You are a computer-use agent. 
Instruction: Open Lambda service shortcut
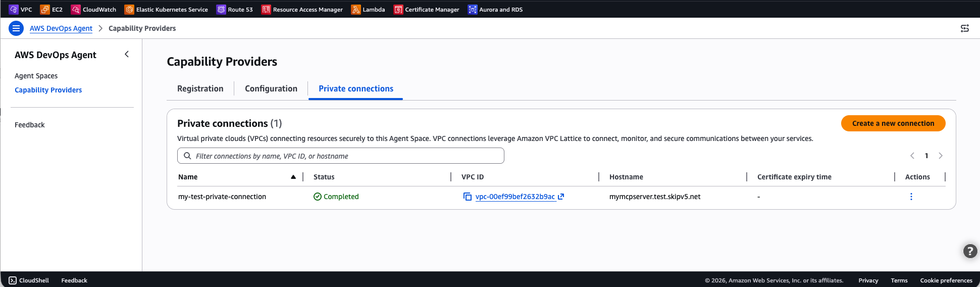click(368, 10)
